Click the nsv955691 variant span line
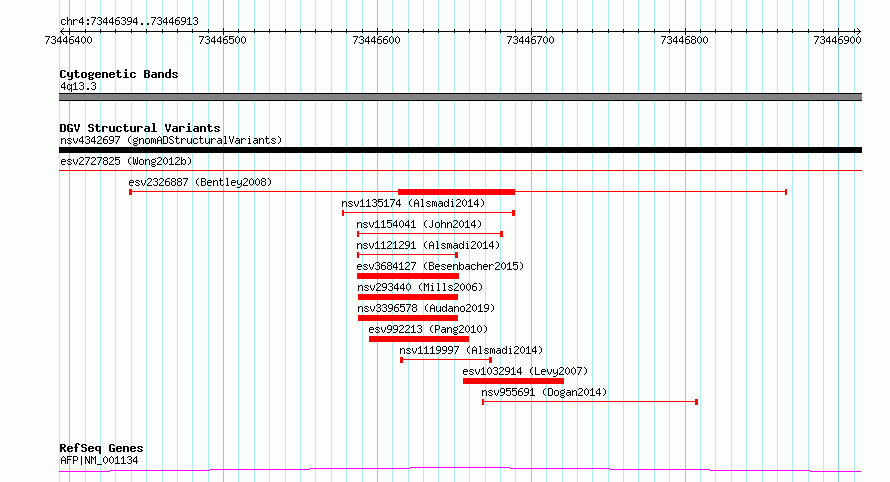 pyautogui.click(x=590, y=402)
